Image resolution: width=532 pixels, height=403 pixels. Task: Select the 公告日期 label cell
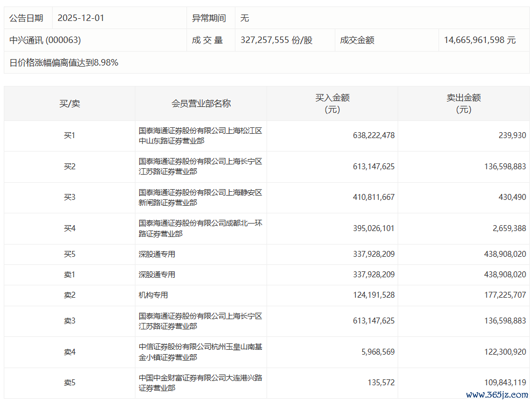[28, 18]
